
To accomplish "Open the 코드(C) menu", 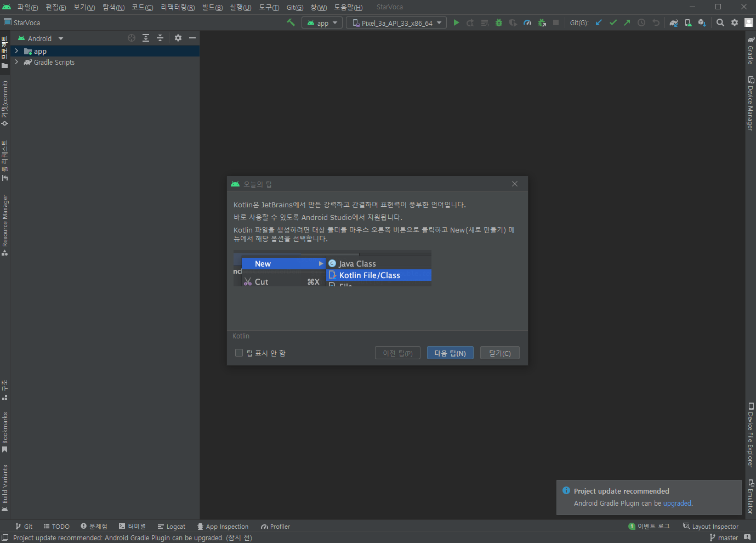I will (142, 7).
